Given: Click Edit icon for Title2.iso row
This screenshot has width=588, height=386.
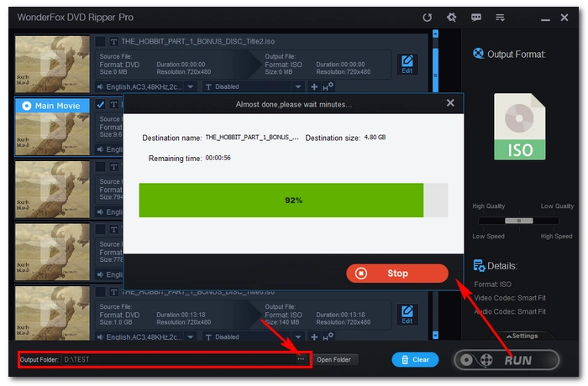Looking at the screenshot, I should coord(407,65).
